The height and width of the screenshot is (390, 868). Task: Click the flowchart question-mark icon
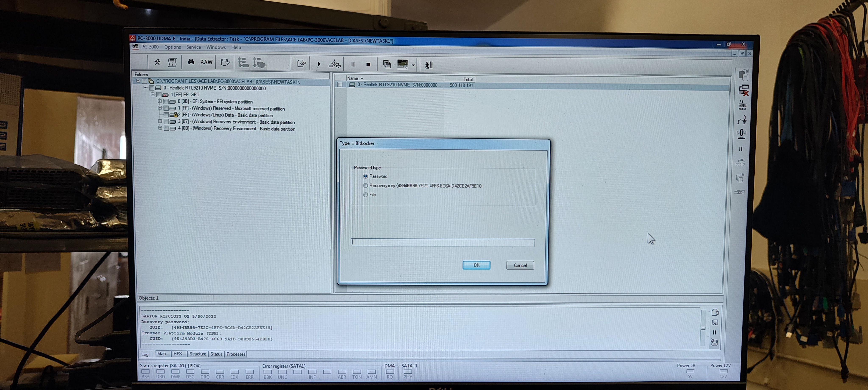click(335, 64)
